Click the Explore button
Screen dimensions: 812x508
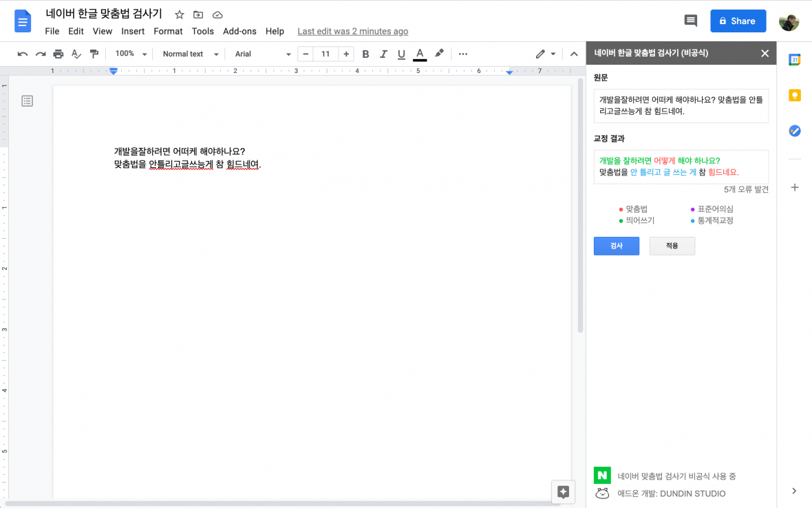click(x=563, y=491)
